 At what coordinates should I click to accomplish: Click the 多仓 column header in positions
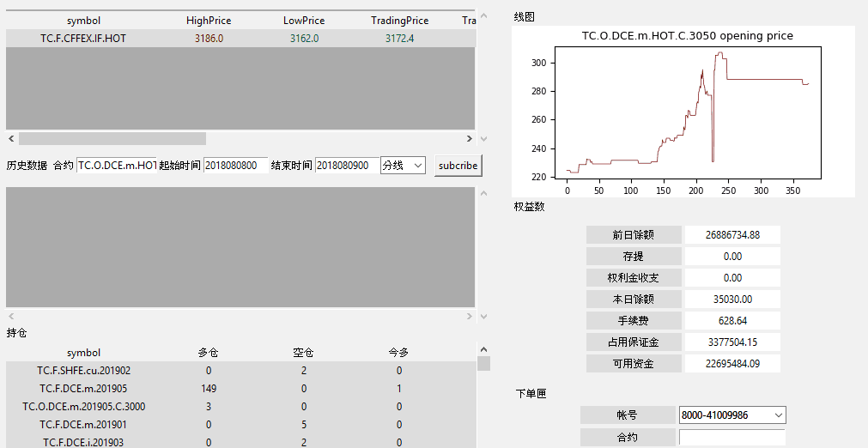tap(209, 353)
